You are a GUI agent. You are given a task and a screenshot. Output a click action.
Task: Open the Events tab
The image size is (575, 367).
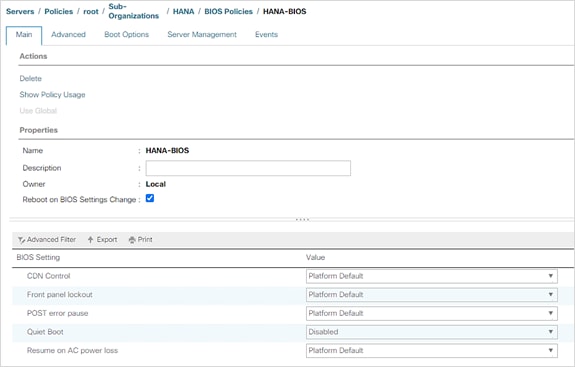(x=266, y=34)
